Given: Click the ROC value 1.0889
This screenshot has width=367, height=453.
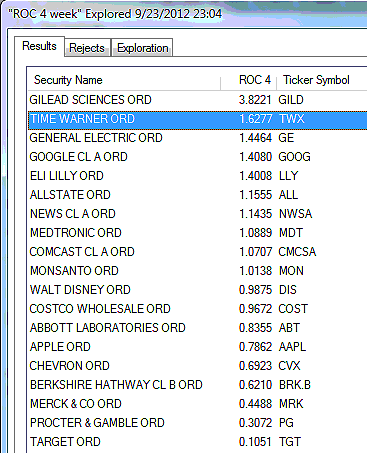Looking at the screenshot, I should tap(255, 233).
